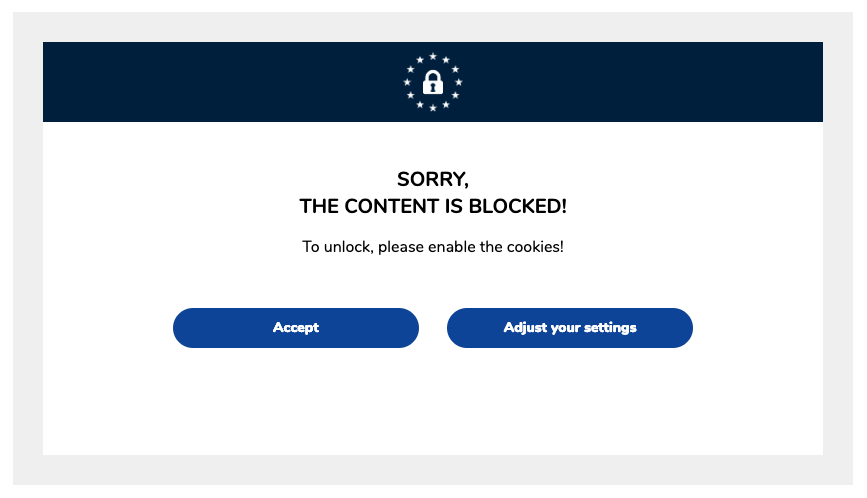Screen dimensions: 867x498
Task: Click the keyhole inside the padlock
Action: click(x=433, y=87)
